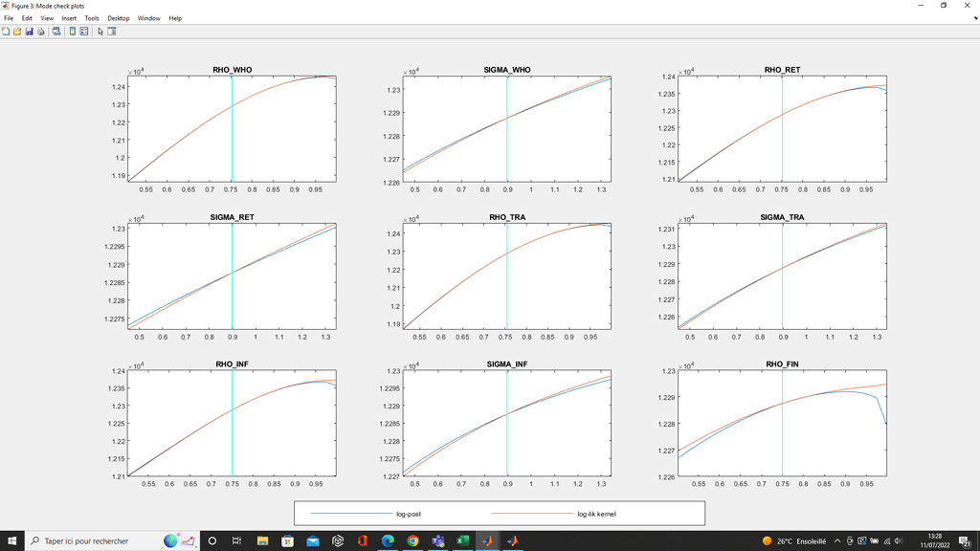This screenshot has height=551, width=980.
Task: Create a new figure via toolbar
Action: pos(7,31)
